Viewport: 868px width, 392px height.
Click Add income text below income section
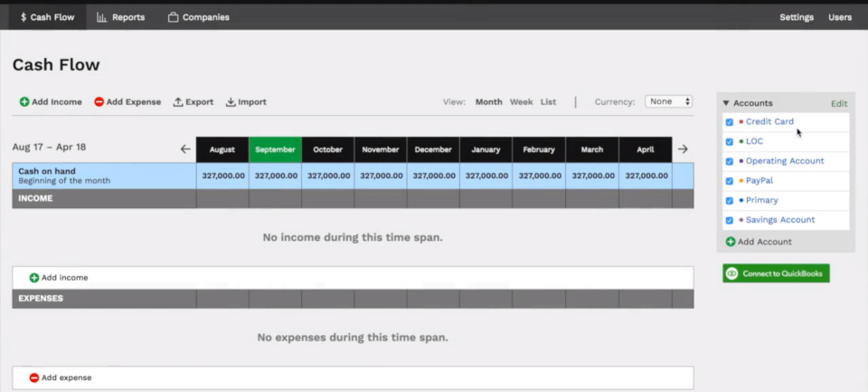pyautogui.click(x=65, y=278)
